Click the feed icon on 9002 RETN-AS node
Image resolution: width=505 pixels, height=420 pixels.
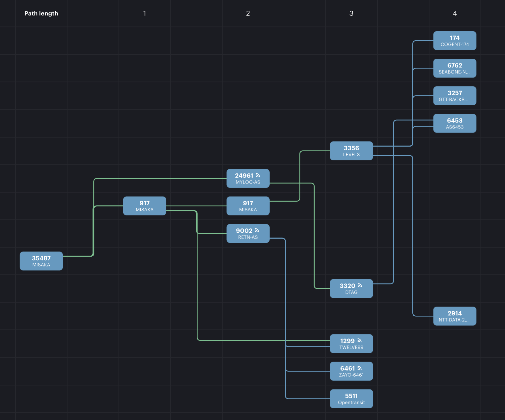[x=257, y=230]
